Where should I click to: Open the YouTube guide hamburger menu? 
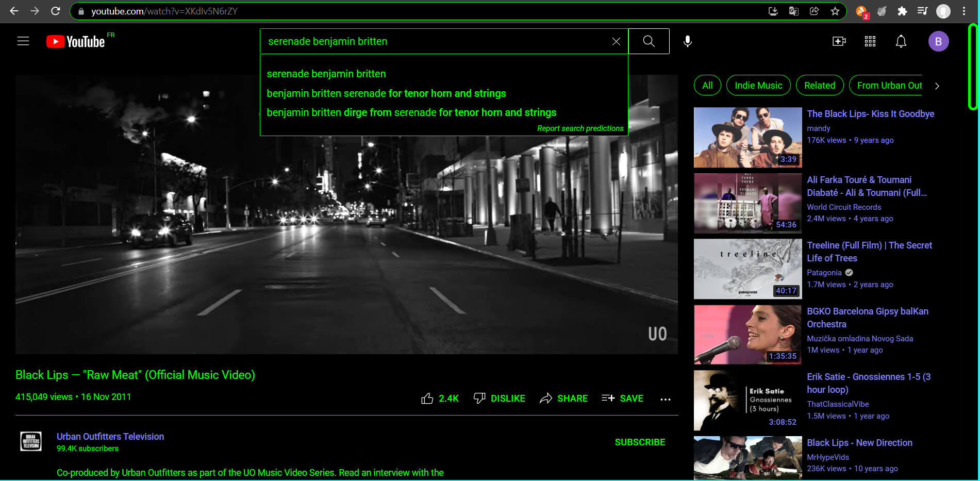pos(23,41)
